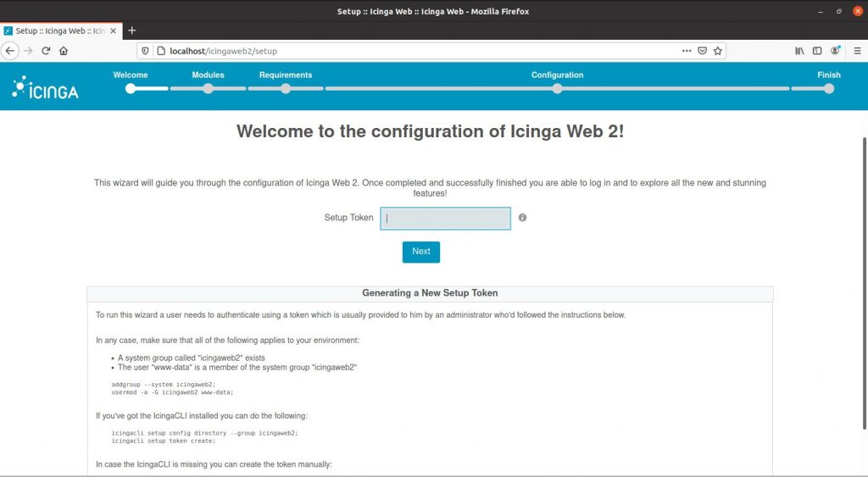Click the 'usermod -a -G icingaweb2 www-data;' command

pos(172,392)
